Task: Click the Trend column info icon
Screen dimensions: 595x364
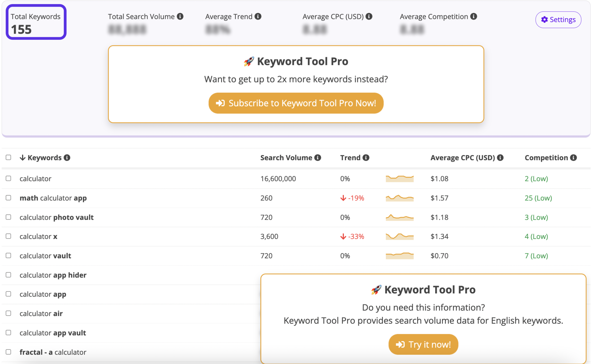Action: point(366,158)
